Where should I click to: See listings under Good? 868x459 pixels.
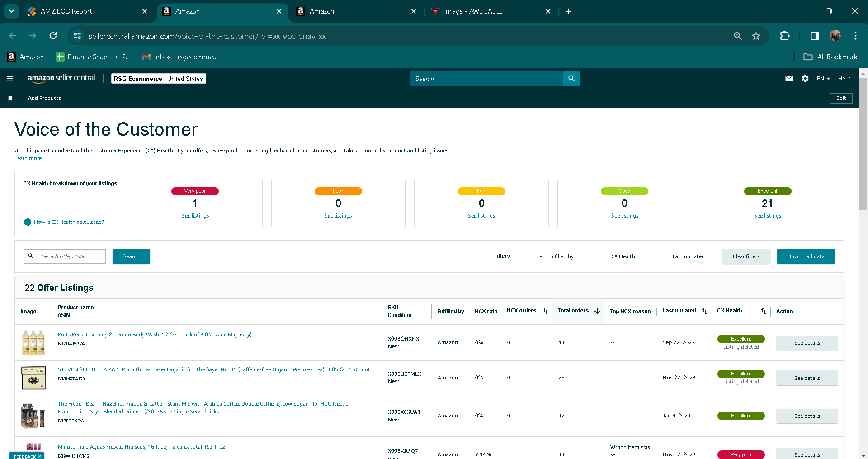click(625, 216)
